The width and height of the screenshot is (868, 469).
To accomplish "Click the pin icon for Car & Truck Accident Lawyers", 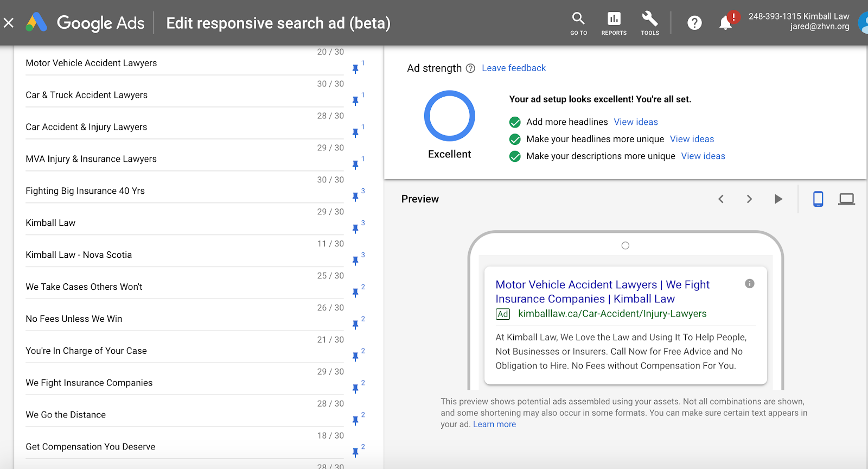I will pos(355,101).
